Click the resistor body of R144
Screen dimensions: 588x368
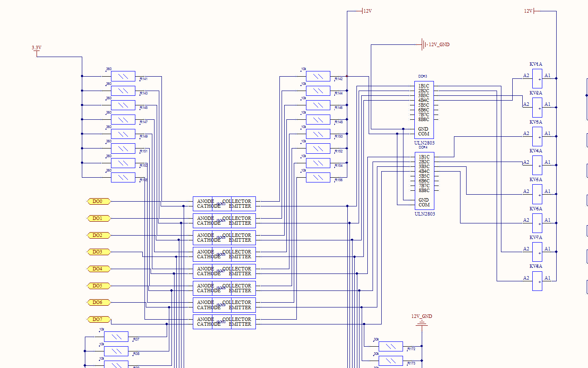[x=318, y=91]
